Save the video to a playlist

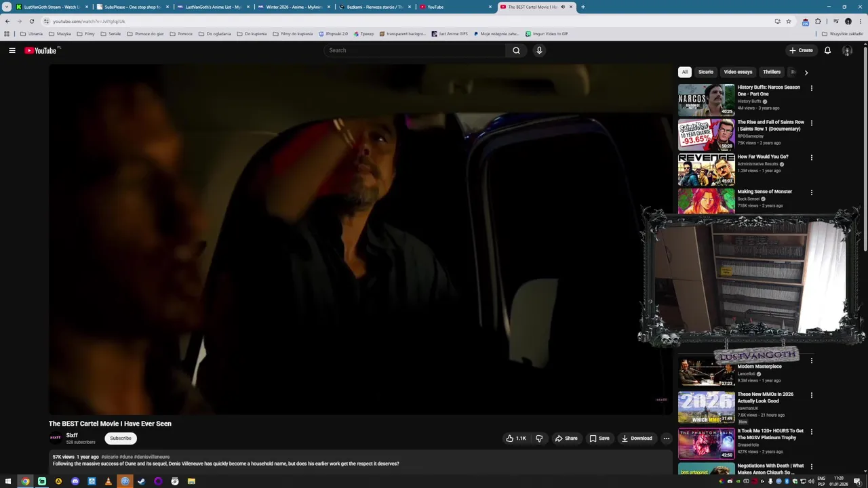(599, 439)
